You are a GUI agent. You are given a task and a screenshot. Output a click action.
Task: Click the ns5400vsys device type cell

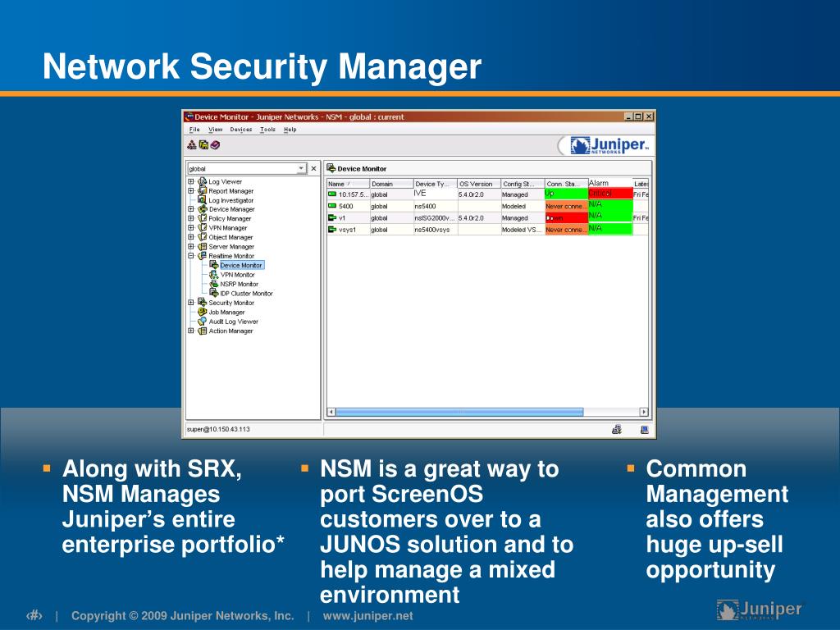435,230
